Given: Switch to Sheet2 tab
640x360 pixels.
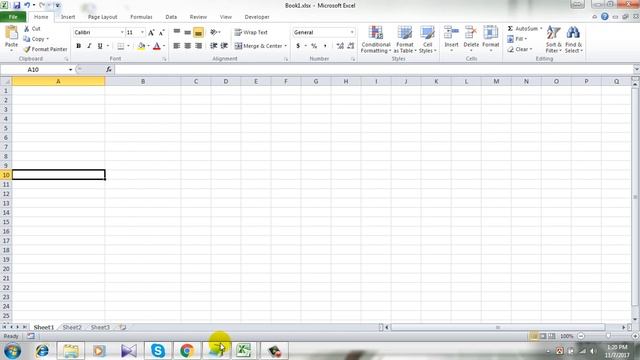Looking at the screenshot, I should 72,327.
